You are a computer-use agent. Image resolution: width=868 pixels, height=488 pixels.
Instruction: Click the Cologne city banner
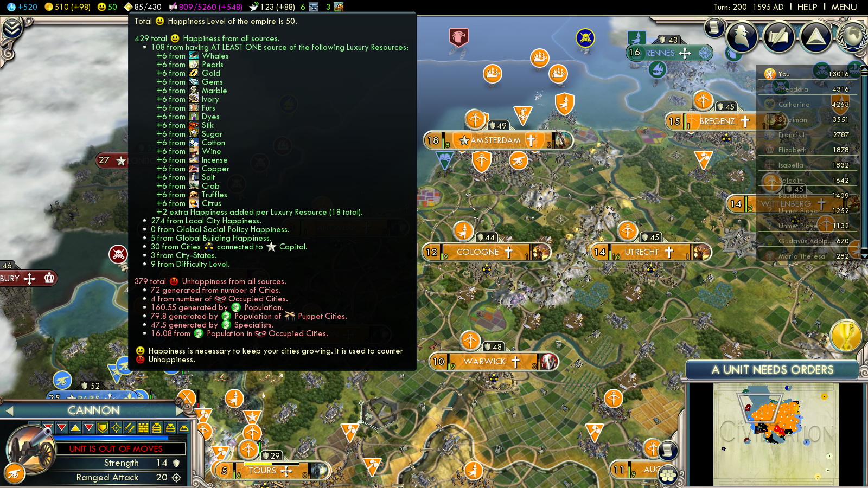point(477,252)
